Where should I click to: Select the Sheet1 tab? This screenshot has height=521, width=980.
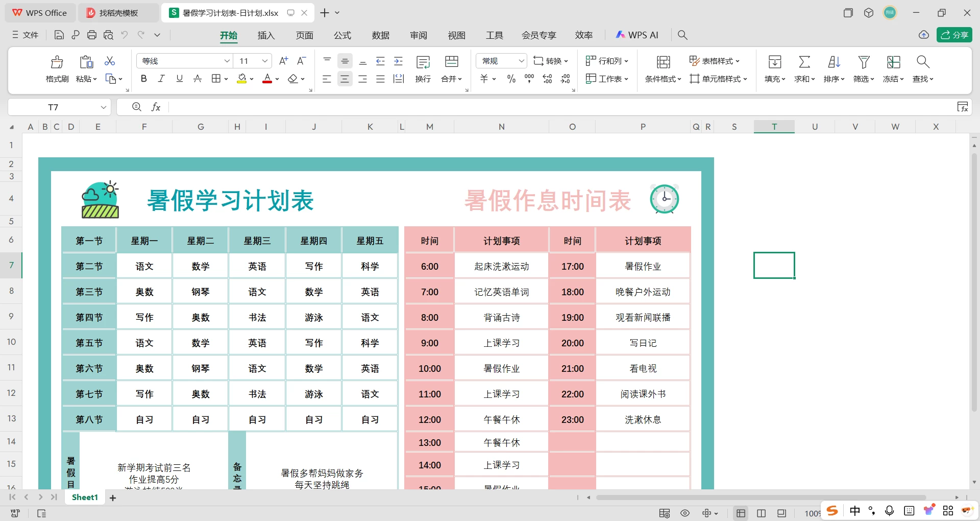[x=85, y=498]
